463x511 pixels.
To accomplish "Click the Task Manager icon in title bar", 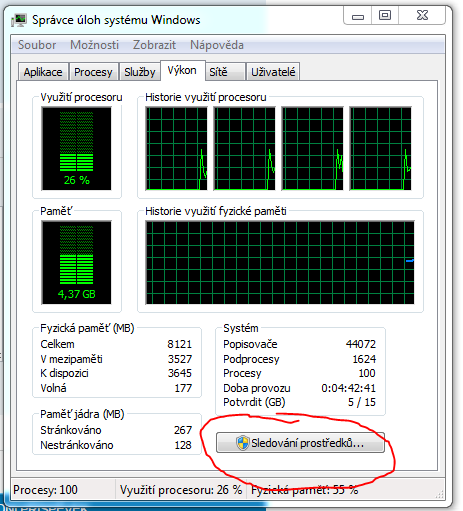I will tap(19, 20).
